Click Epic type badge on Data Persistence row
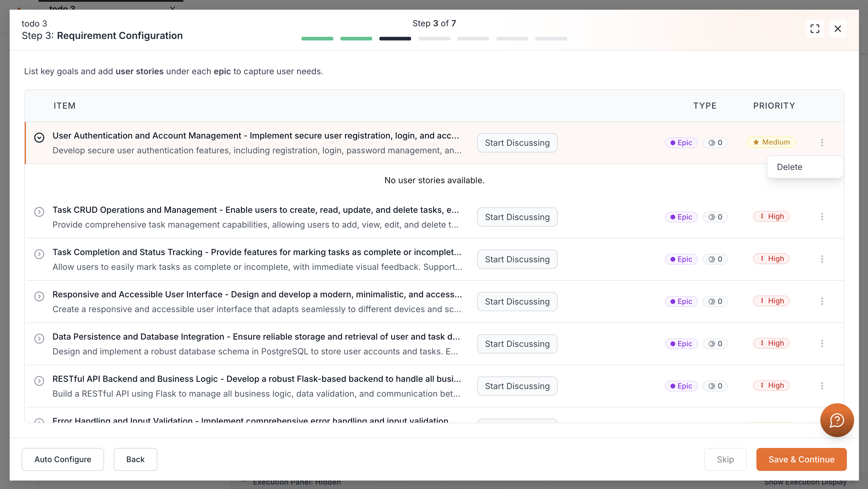The image size is (868, 489). pos(681,344)
